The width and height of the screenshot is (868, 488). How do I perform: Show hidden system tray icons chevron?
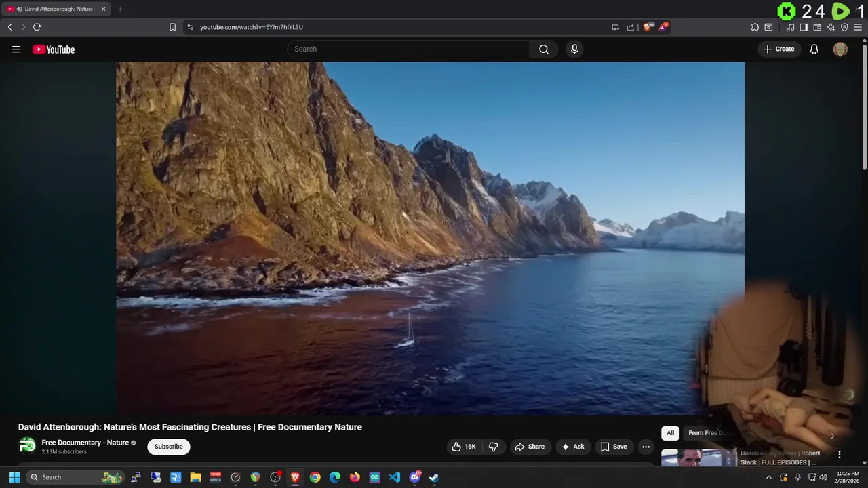768,477
